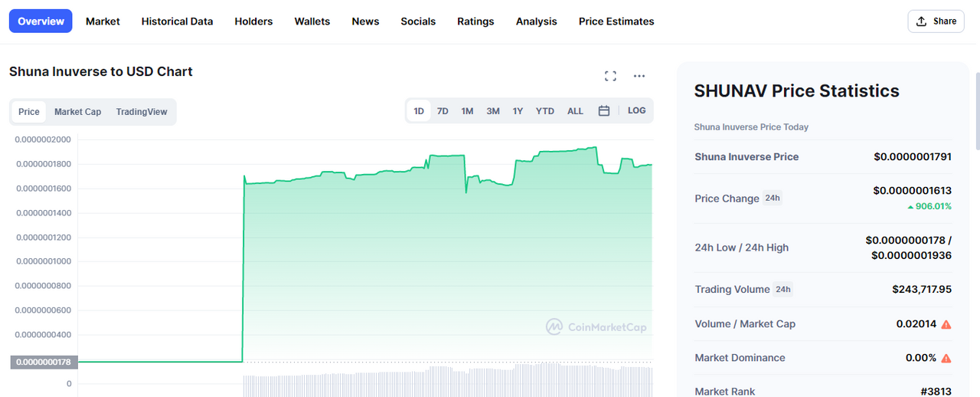
Task: Click the 0.00% market dominance value
Action: 921,358
